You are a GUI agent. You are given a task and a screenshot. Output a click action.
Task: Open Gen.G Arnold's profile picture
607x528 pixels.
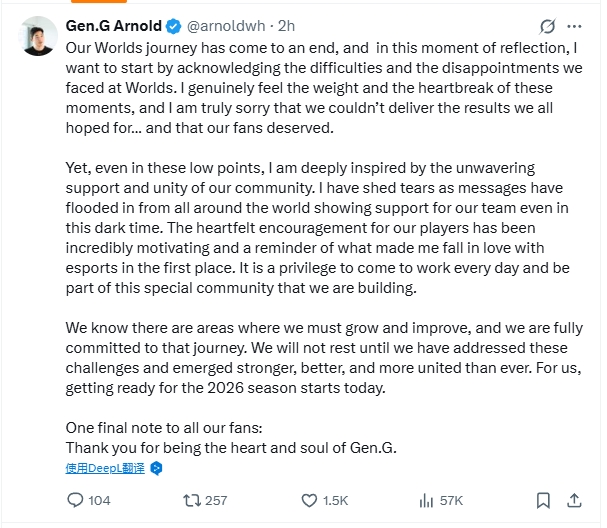point(37,35)
